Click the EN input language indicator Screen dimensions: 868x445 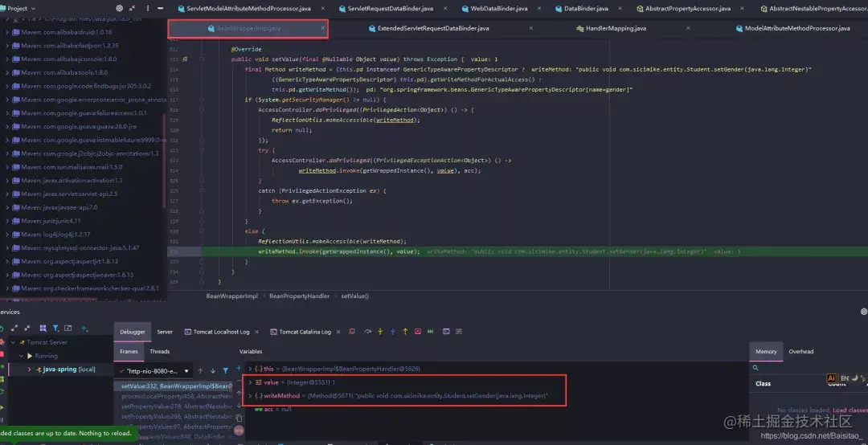(844, 378)
